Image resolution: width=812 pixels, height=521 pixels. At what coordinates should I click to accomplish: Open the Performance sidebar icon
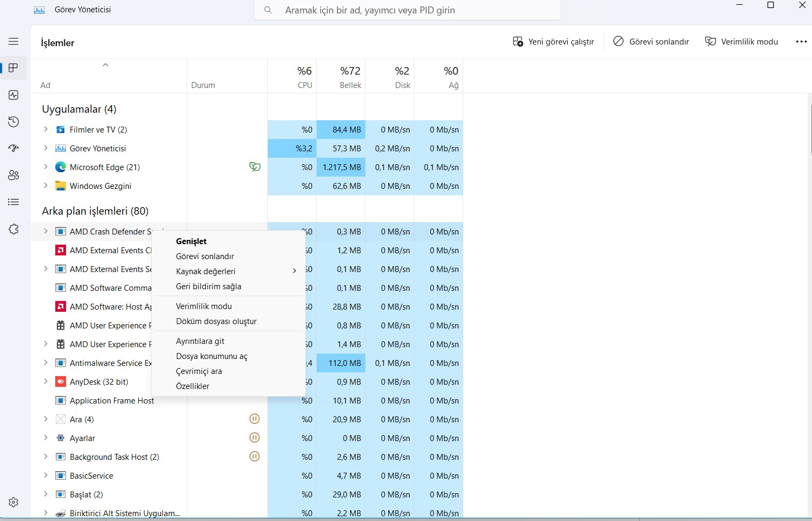point(13,95)
